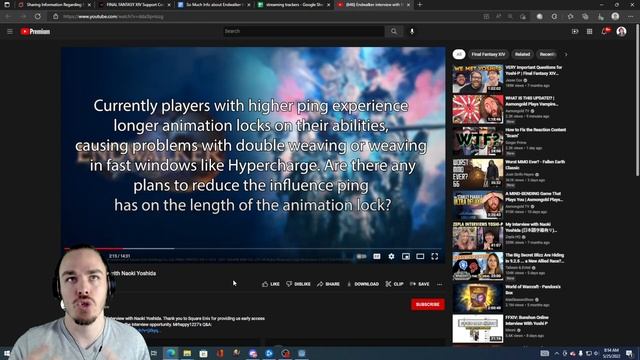This screenshot has width=640, height=360.
Task: Open Microsoft Edge from the taskbar
Action: click(171, 353)
